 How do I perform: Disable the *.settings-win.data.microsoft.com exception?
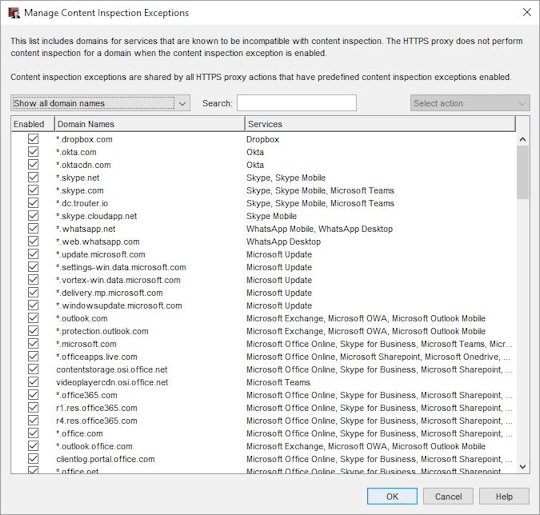pyautogui.click(x=33, y=267)
